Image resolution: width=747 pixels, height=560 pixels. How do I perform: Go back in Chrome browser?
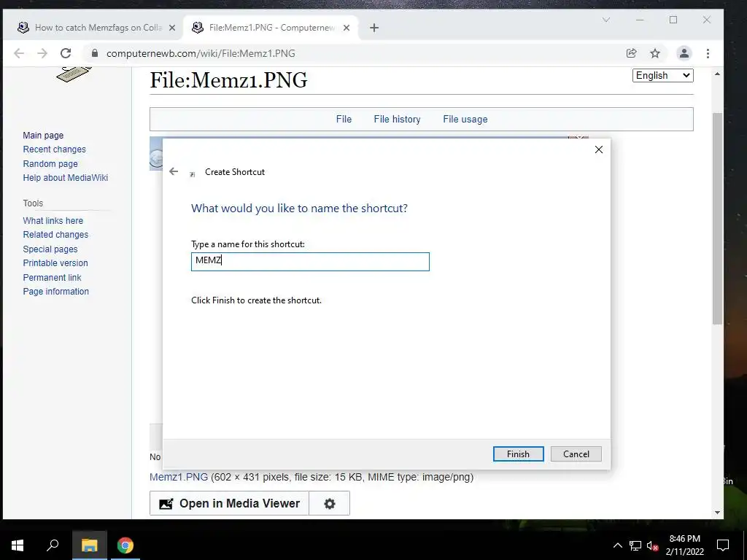19,53
